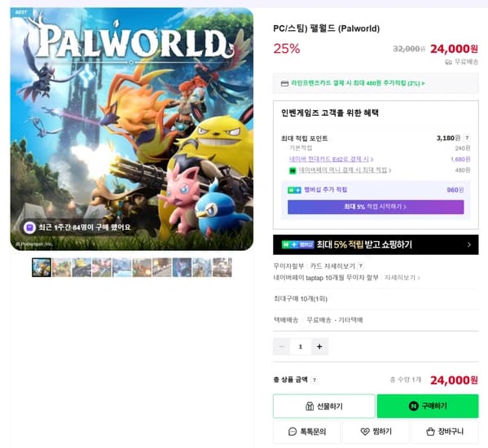Open 네이버 현대카드 결제 시 link
The image size is (488, 448).
point(331,160)
